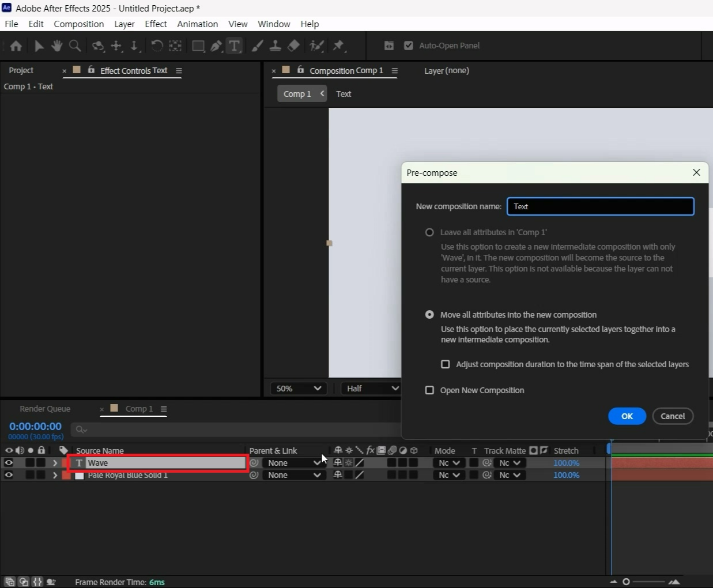
Task: Open Parent None dropdown for Wave layer
Action: pyautogui.click(x=294, y=463)
